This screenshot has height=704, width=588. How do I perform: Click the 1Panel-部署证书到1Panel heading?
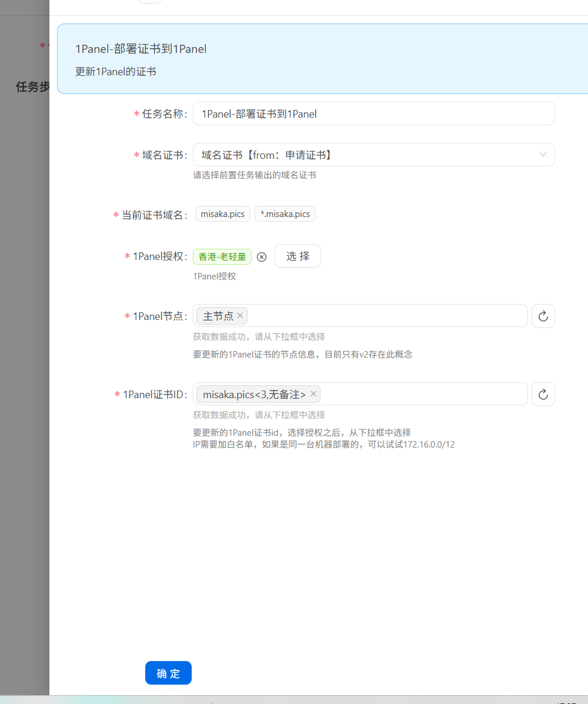click(141, 49)
